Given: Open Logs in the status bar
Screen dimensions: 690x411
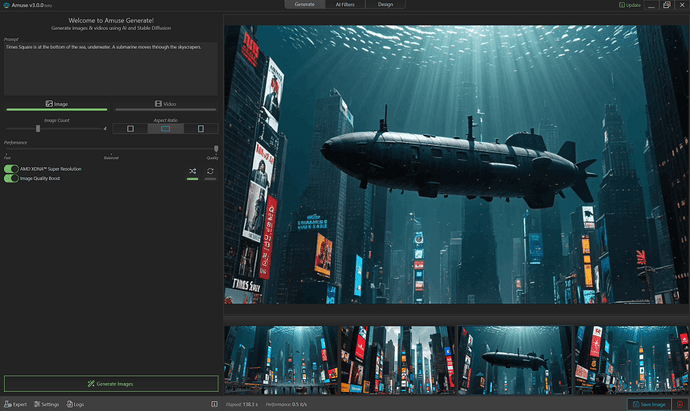Looking at the screenshot, I should pyautogui.click(x=76, y=404).
